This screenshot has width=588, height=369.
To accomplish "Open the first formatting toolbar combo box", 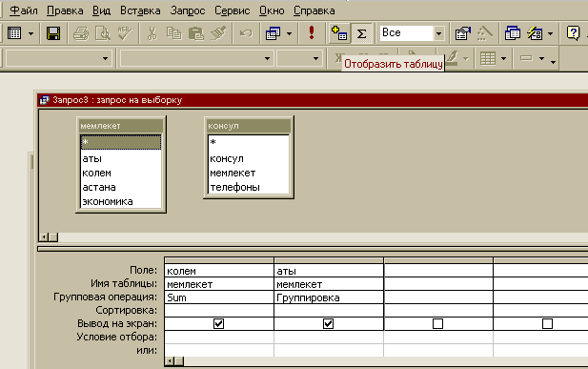I will coord(59,58).
